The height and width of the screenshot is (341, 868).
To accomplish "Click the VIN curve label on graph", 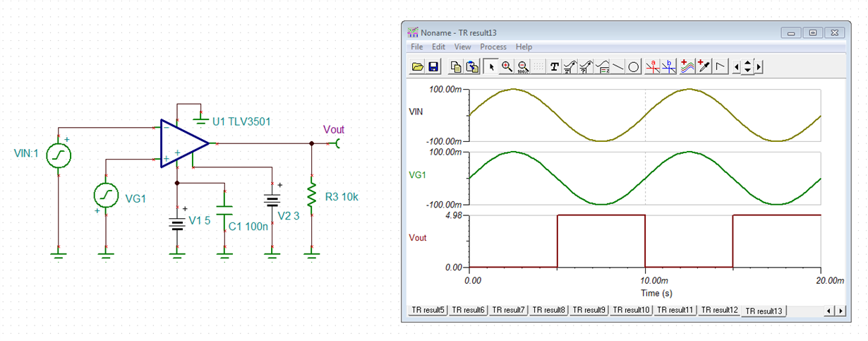I will tap(417, 112).
